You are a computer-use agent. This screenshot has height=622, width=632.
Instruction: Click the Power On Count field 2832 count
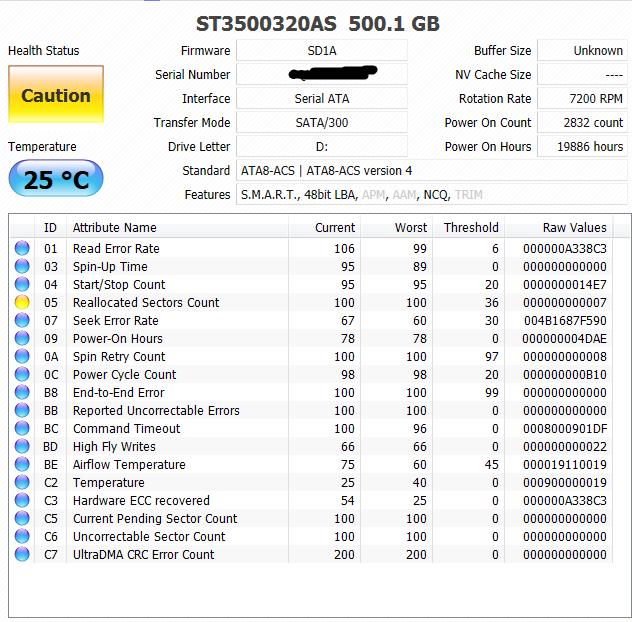click(x=582, y=123)
